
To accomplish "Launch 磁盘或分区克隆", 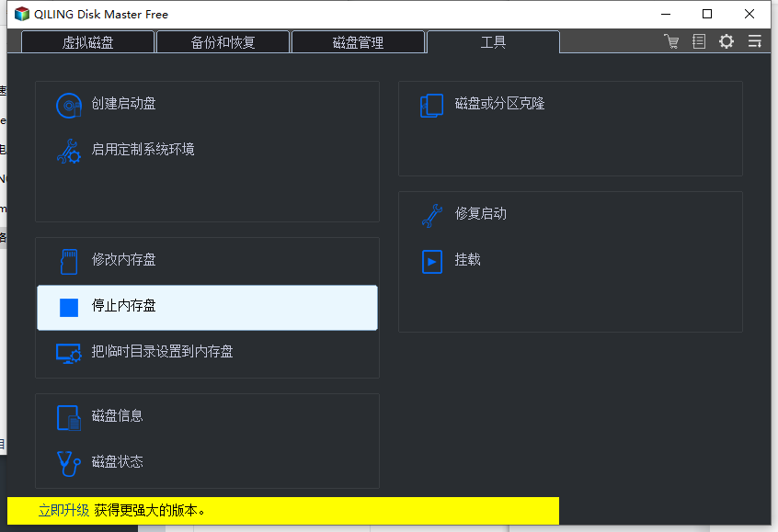I will point(570,106).
